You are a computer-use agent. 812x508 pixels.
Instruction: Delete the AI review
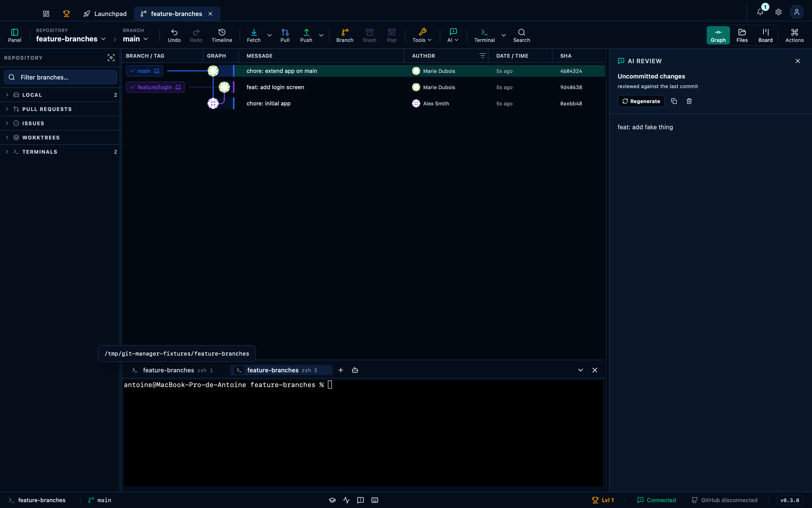pyautogui.click(x=689, y=101)
